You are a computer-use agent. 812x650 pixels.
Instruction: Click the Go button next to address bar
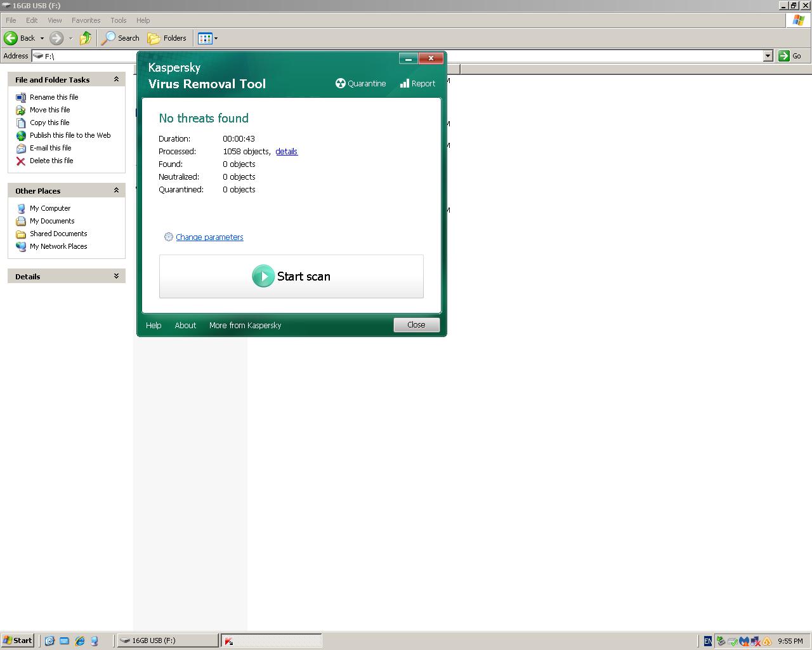(791, 56)
